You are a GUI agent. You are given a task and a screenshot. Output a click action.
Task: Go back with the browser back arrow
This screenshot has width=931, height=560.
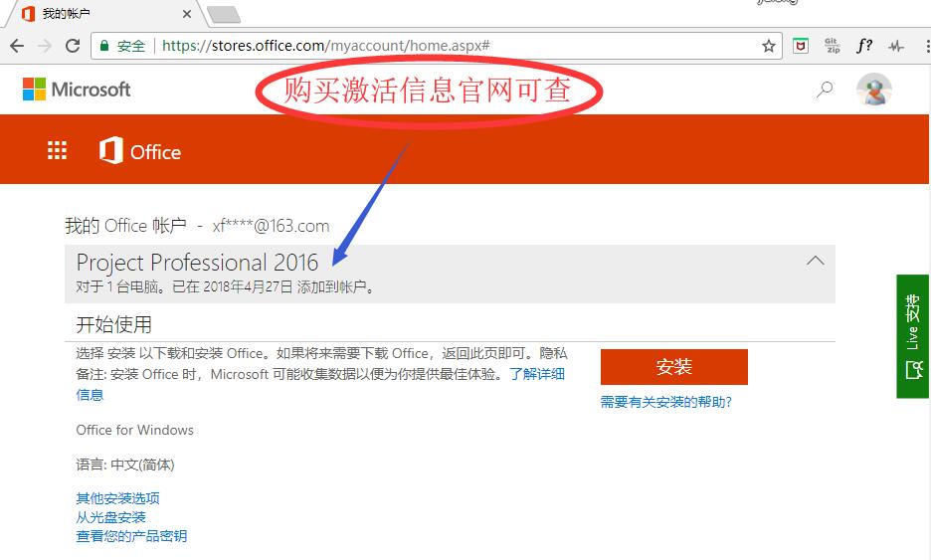point(17,46)
